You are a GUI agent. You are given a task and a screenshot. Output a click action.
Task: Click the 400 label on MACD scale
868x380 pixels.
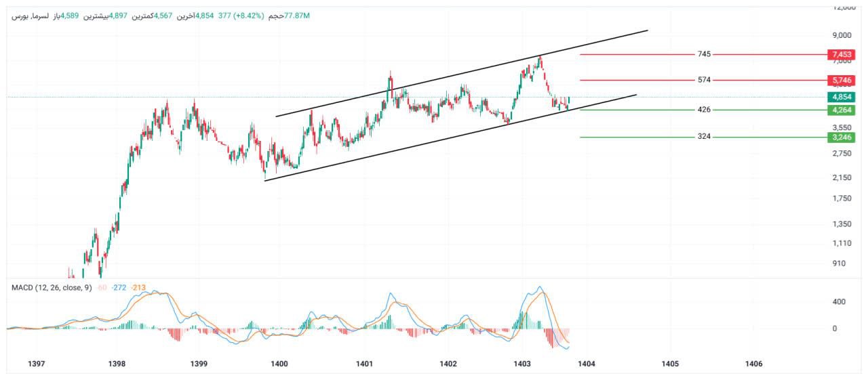pyautogui.click(x=839, y=302)
